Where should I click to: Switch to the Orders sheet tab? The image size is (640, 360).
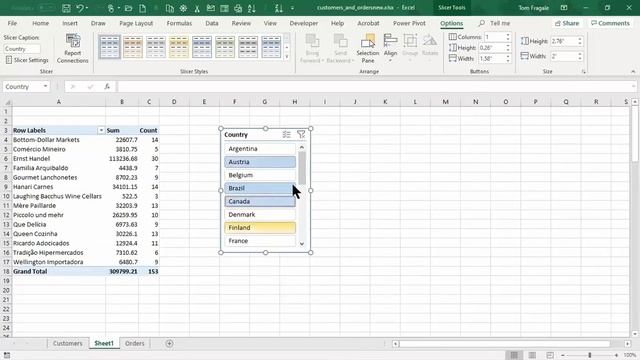click(135, 344)
